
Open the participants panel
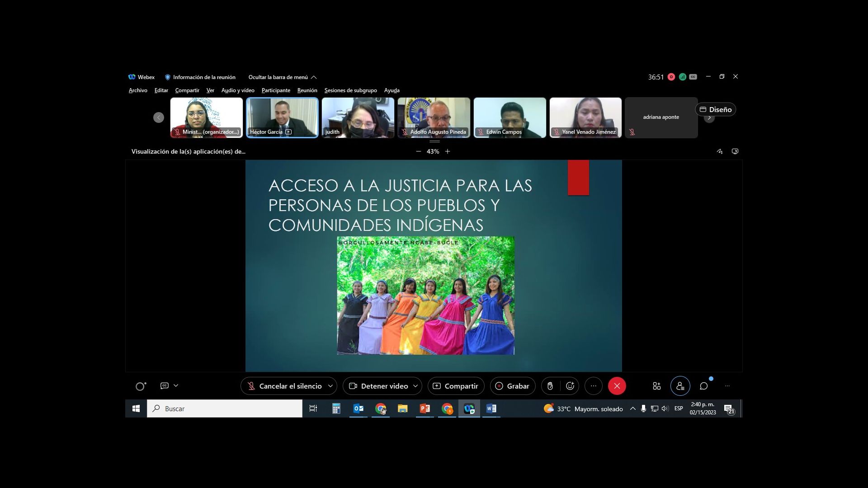point(680,386)
